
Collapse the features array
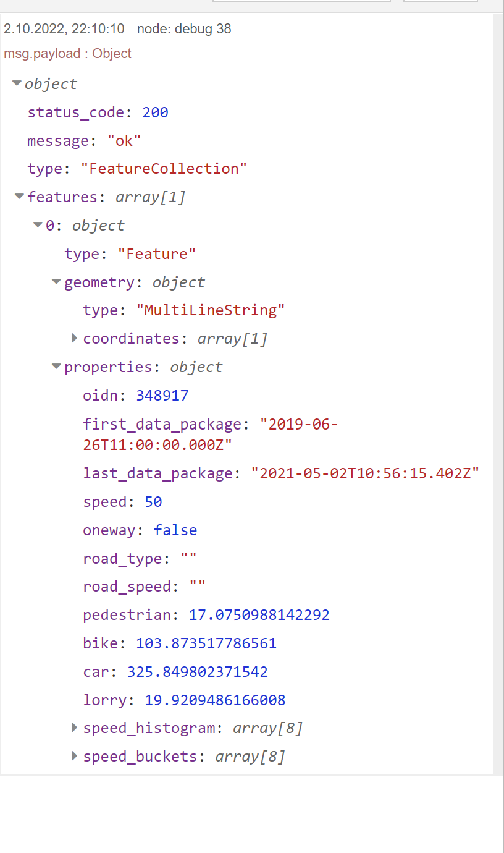(19, 197)
